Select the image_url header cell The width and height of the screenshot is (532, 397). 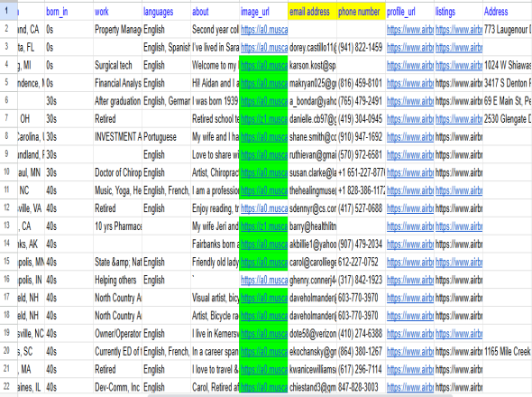[x=263, y=12]
